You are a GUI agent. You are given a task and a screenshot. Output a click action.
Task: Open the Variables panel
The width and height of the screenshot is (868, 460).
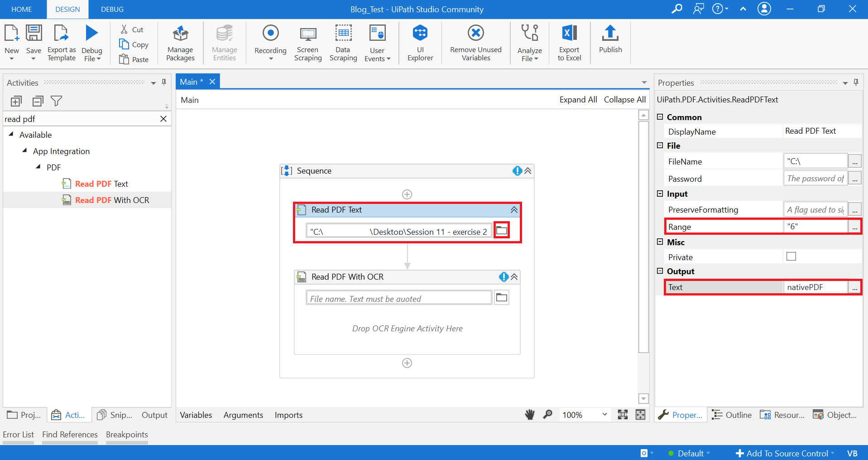(x=196, y=415)
